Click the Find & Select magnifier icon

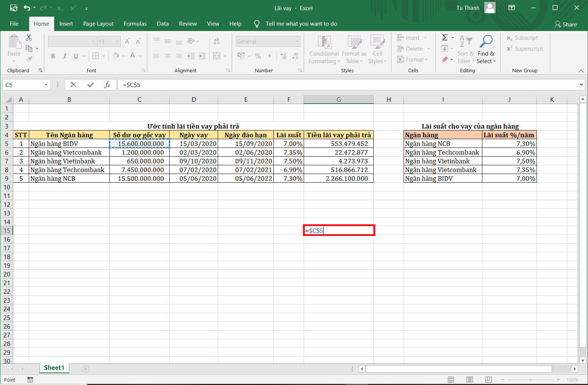486,42
